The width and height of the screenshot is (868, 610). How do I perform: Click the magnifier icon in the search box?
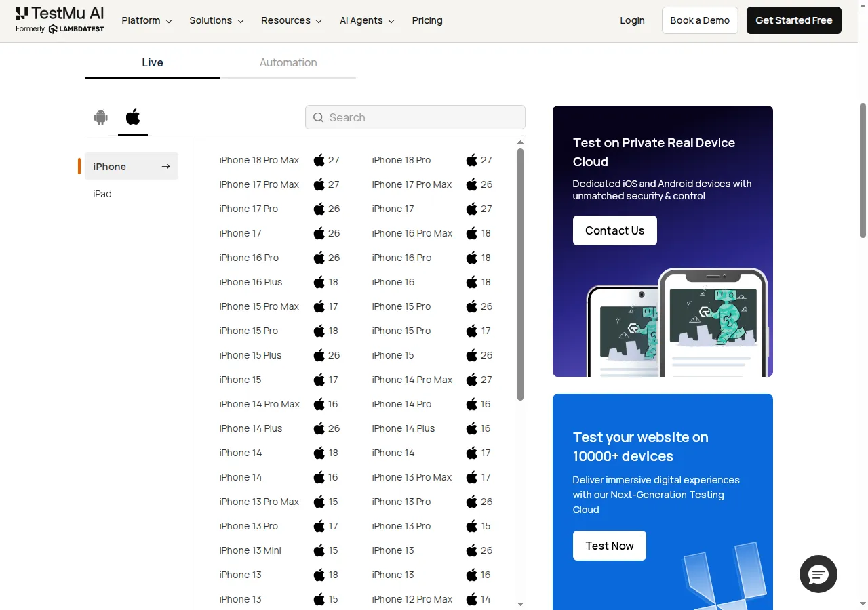[x=319, y=117]
